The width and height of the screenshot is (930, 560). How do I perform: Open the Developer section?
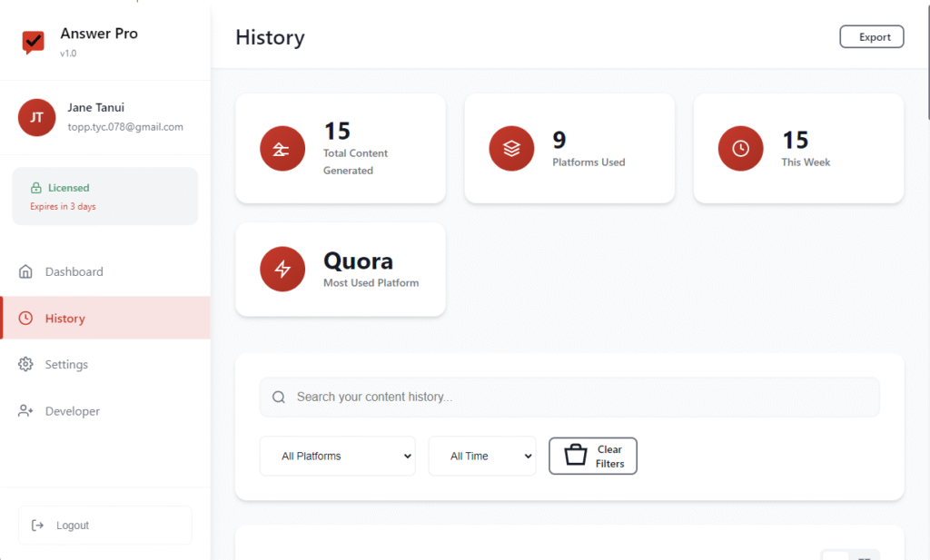coord(105,410)
